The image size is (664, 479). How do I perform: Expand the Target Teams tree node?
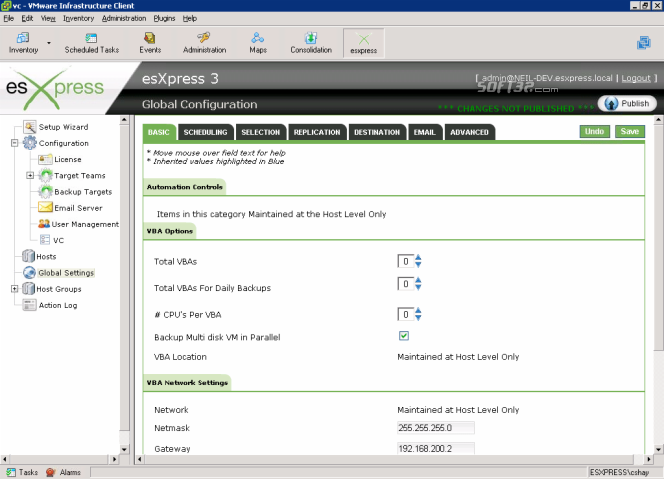(x=30, y=175)
